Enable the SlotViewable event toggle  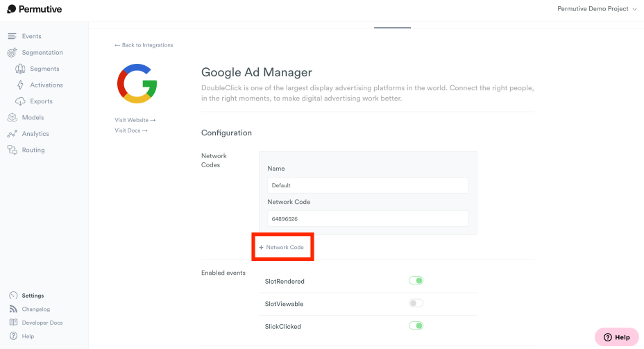416,303
